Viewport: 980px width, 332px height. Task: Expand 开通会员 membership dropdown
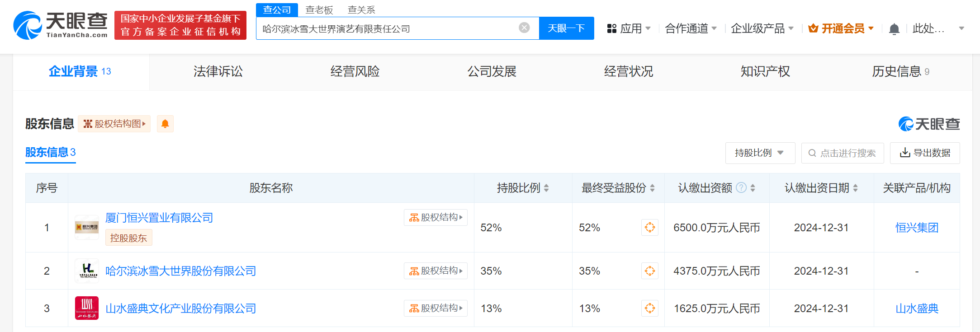tap(841, 28)
